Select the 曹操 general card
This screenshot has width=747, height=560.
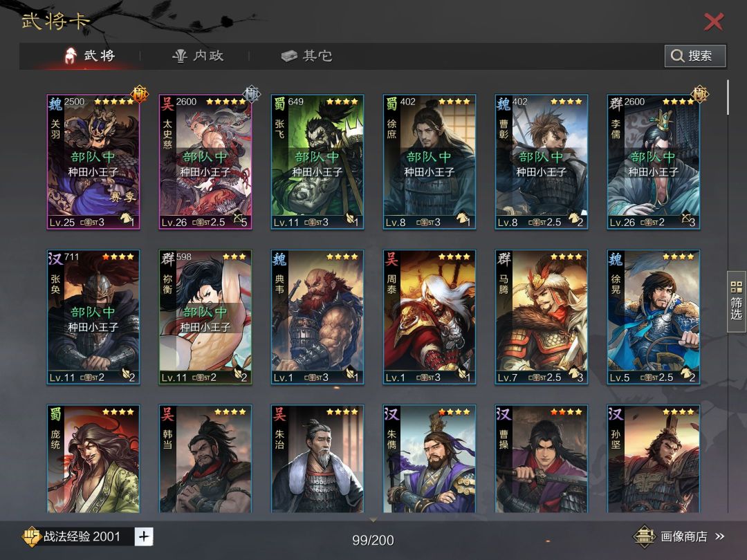[541, 458]
